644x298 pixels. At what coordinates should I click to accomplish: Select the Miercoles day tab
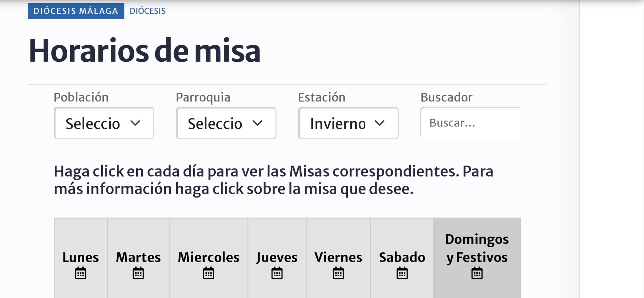(208, 258)
